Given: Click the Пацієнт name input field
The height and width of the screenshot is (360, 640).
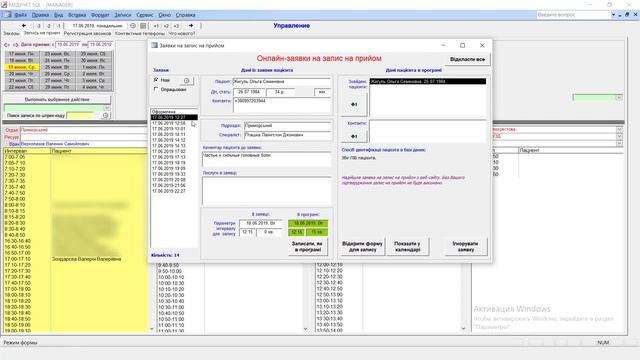Looking at the screenshot, I should coord(282,82).
